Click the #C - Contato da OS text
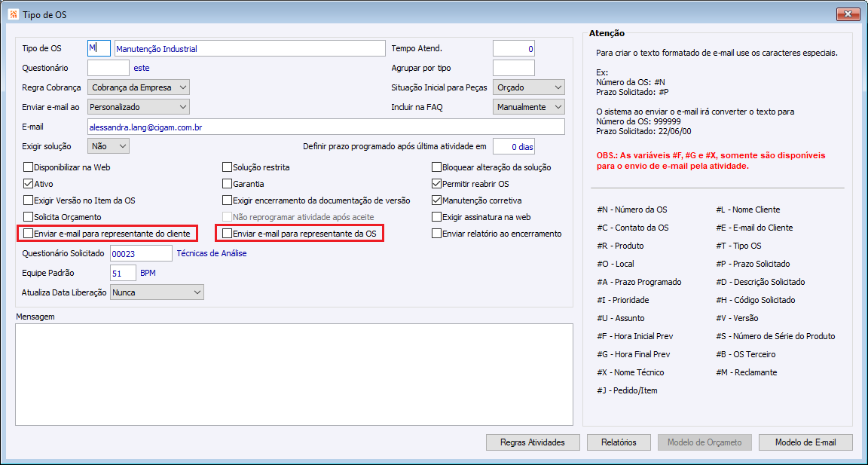Screen dimensions: 868x465 pyautogui.click(x=633, y=228)
